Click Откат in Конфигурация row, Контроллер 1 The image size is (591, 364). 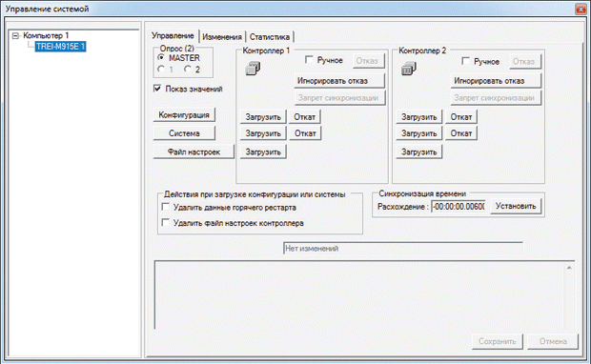click(305, 117)
